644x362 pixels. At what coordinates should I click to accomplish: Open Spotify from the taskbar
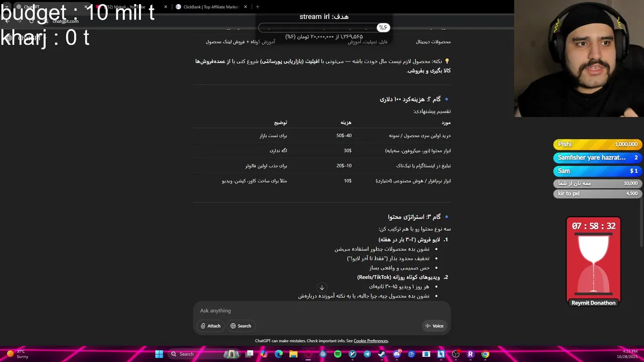[338, 354]
